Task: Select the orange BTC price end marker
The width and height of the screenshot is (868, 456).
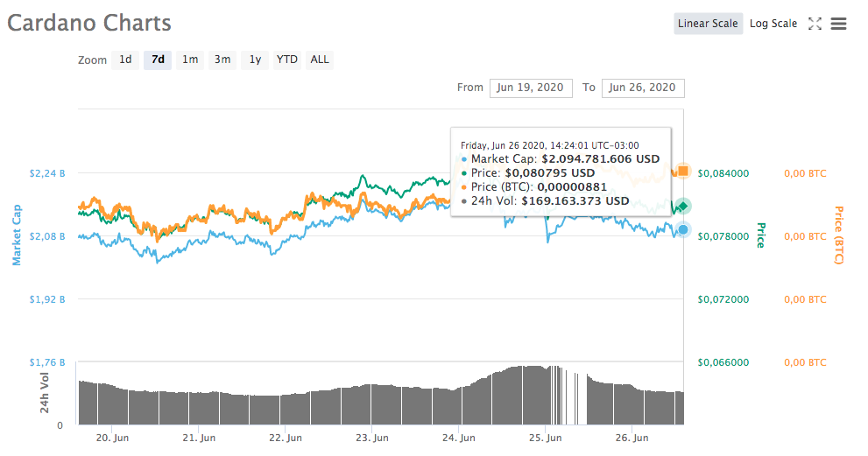Action: pos(683,171)
